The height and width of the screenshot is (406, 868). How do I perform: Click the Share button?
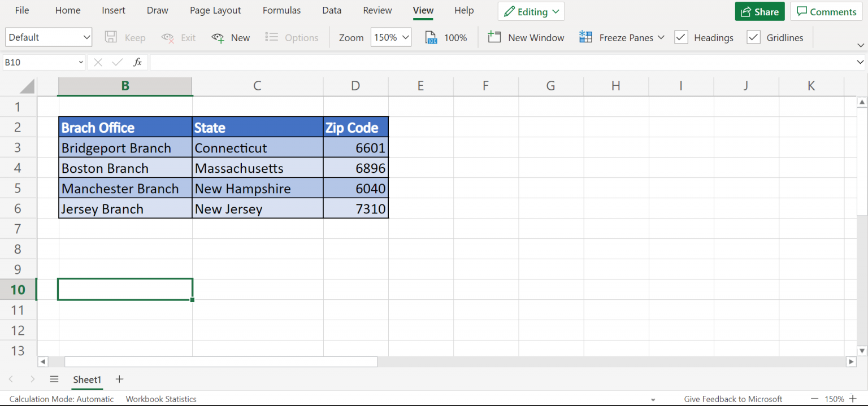[759, 11]
